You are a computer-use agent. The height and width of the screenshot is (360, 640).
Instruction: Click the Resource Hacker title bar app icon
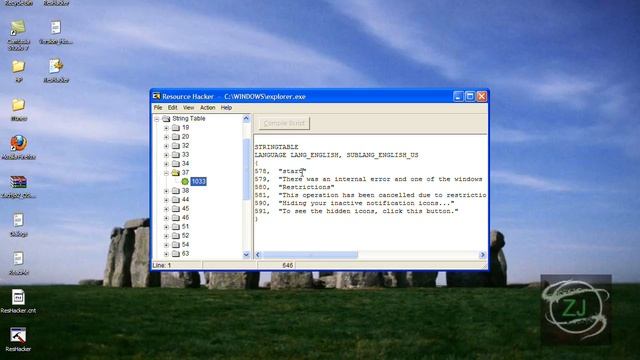coord(157,96)
